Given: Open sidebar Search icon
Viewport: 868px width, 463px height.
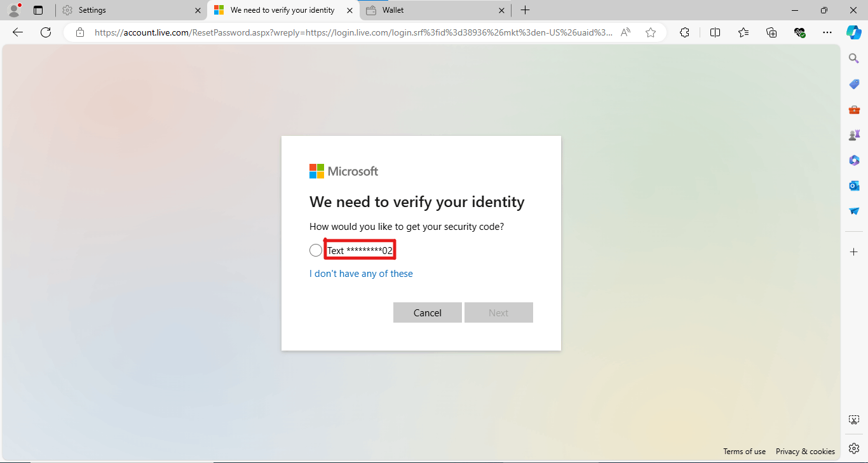Looking at the screenshot, I should point(854,58).
